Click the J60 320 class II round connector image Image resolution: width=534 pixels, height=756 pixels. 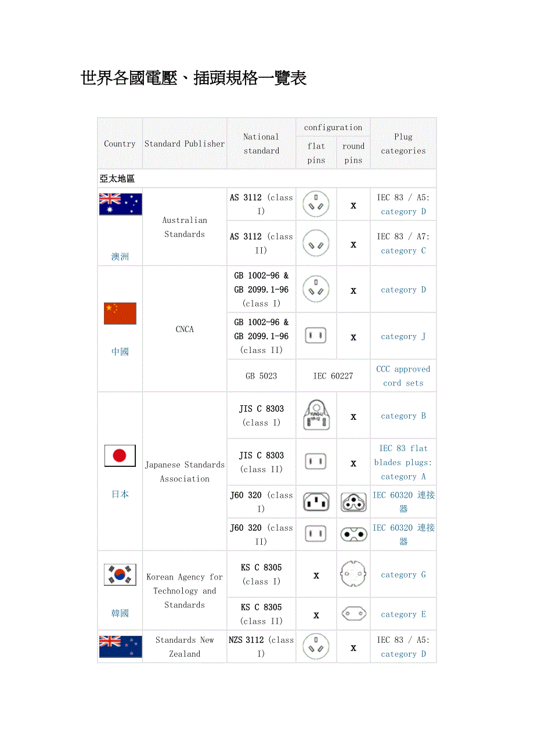pos(353,534)
